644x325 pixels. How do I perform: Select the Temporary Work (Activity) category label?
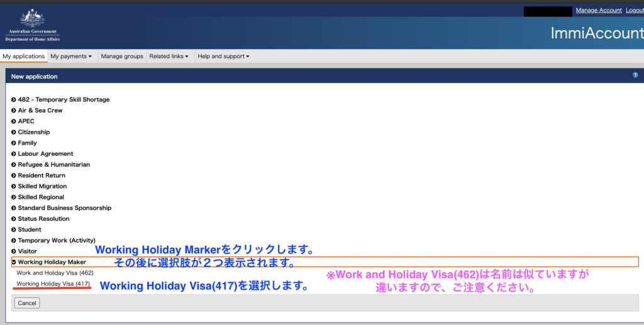point(57,241)
